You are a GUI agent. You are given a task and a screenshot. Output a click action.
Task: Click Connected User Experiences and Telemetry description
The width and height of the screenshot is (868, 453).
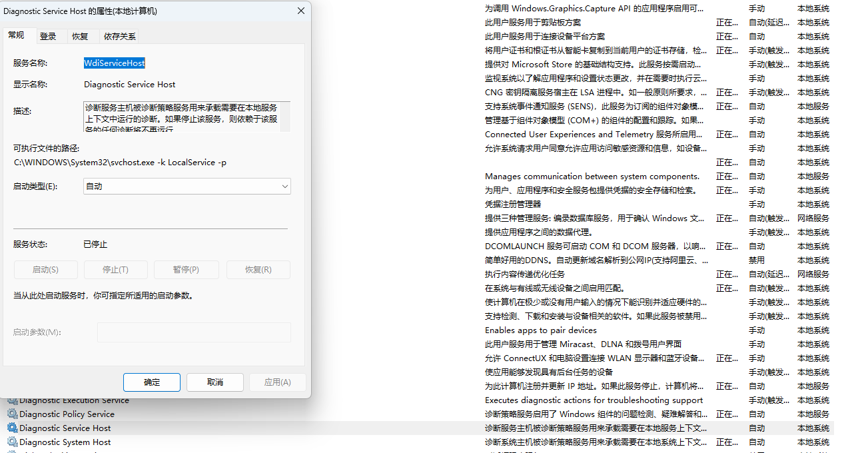594,135
